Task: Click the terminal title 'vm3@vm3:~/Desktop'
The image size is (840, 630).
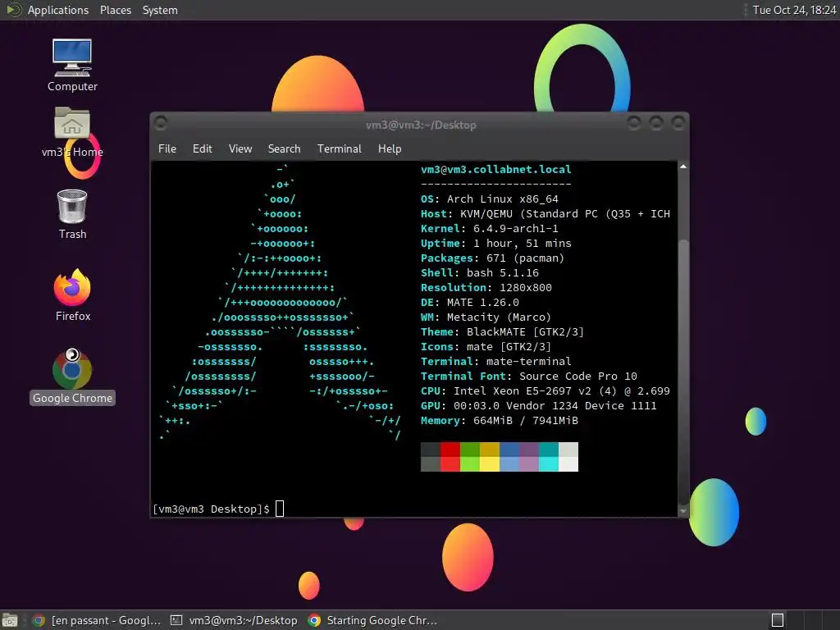Action: coord(421,125)
